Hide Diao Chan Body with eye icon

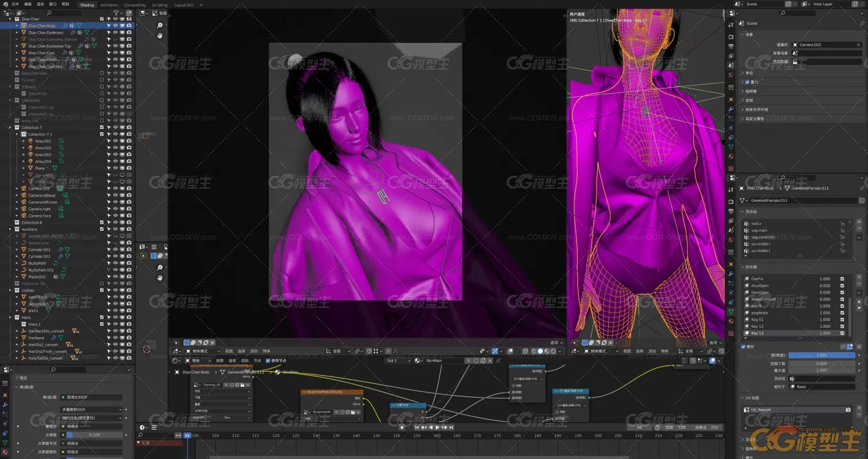115,25
